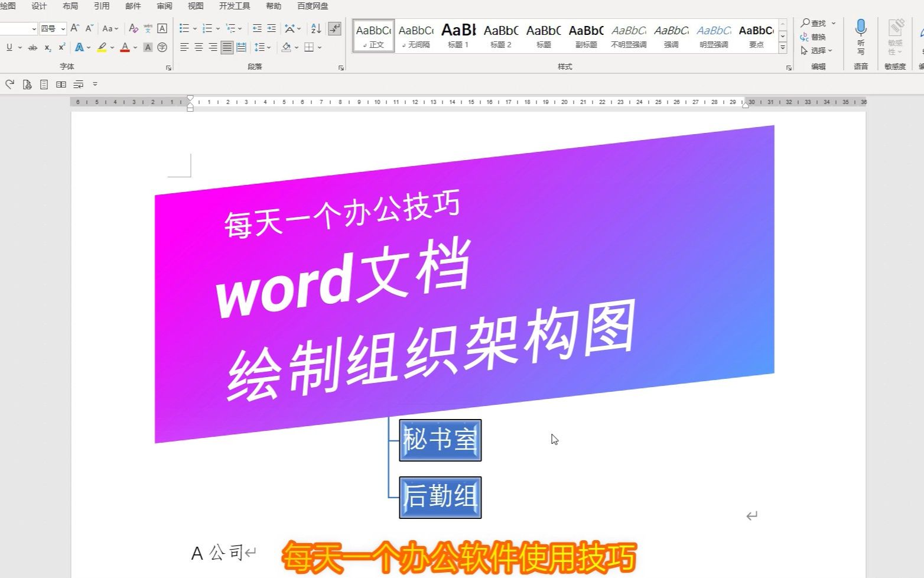Customize quick access toolbar arrow
Image resolution: width=924 pixels, height=578 pixels.
click(95, 85)
